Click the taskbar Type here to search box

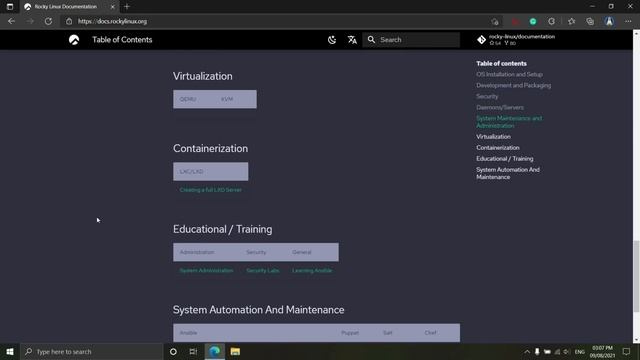(x=91, y=351)
